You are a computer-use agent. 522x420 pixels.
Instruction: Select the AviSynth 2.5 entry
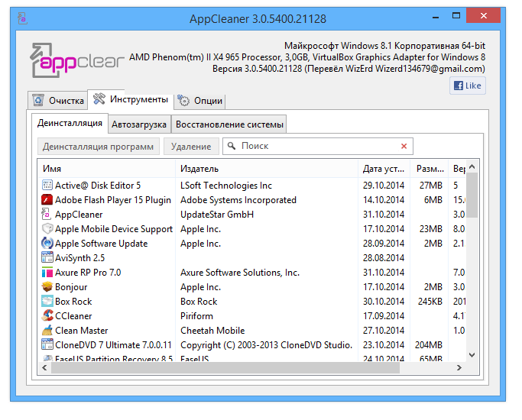click(x=80, y=257)
